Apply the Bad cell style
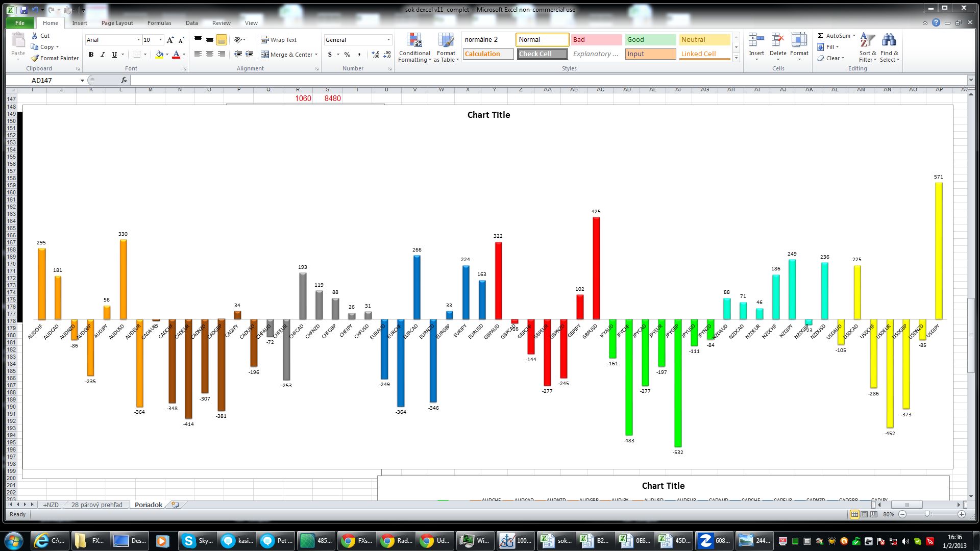Viewport: 980px width, 551px height. coord(596,39)
